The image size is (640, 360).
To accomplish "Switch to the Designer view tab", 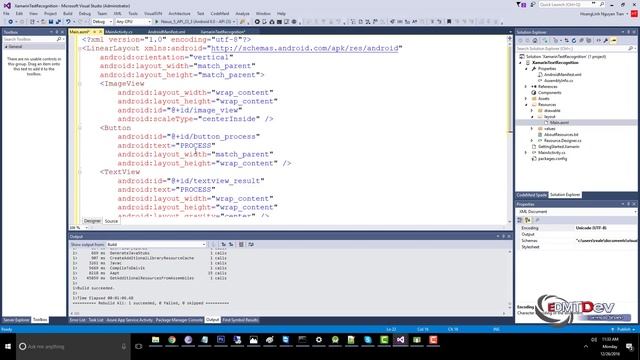I will pyautogui.click(x=92, y=221).
